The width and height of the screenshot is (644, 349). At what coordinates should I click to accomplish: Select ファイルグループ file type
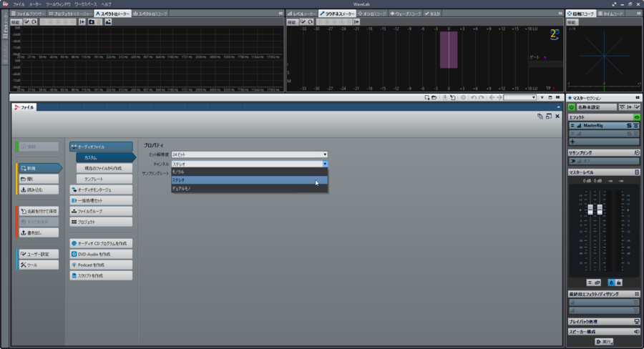(101, 211)
